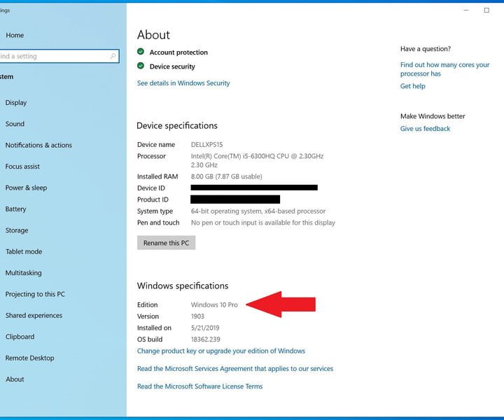
Task: Click the OS build value 18362.239
Action: 205,339
